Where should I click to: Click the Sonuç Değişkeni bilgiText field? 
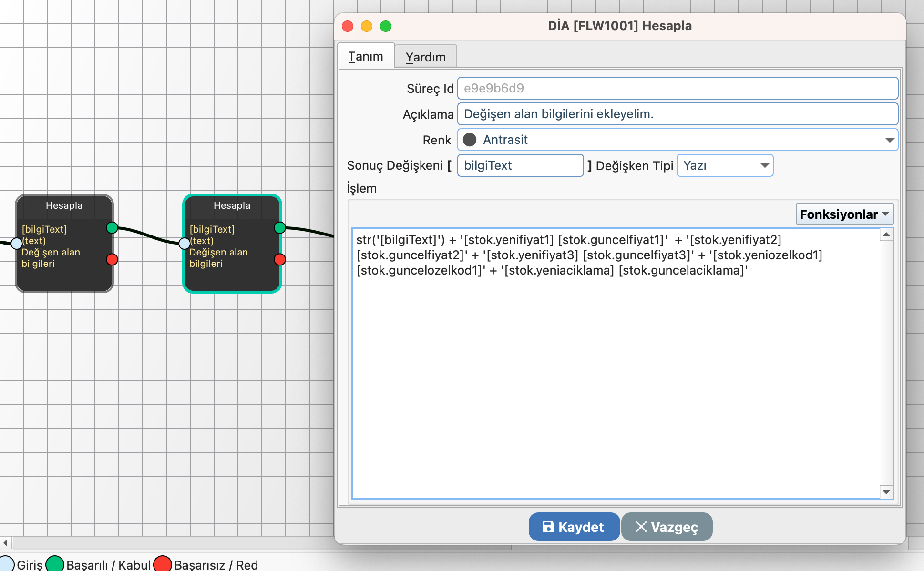520,165
